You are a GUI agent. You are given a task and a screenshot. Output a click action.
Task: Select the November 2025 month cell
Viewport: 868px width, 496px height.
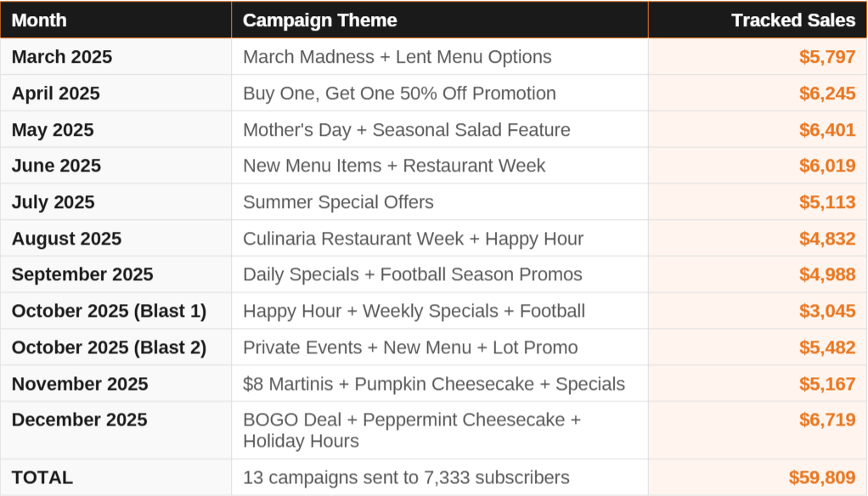click(80, 384)
